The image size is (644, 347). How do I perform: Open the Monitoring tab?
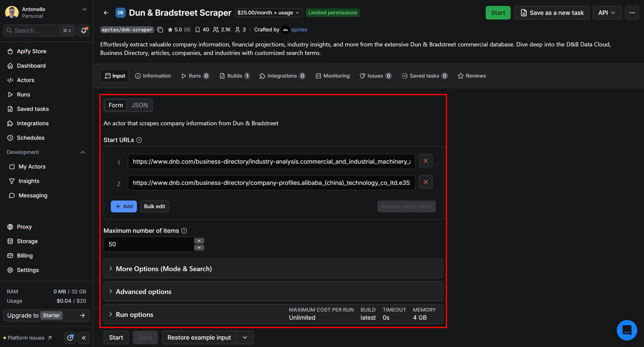pyautogui.click(x=332, y=76)
